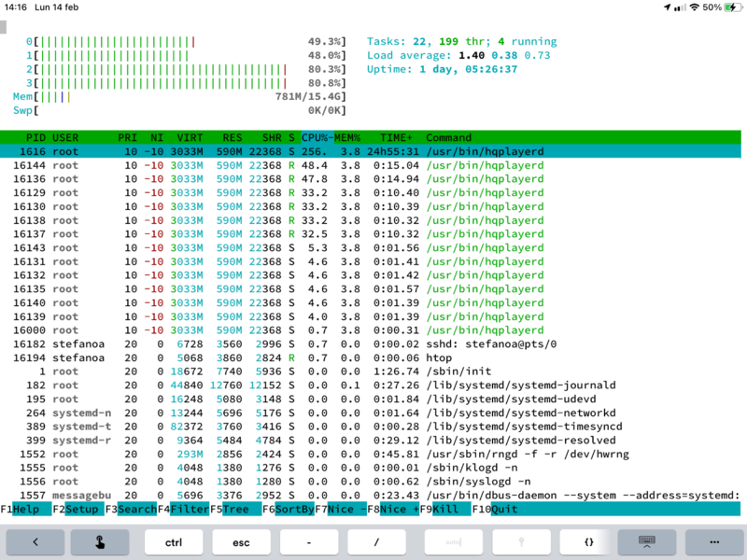Toggle Tree view in htop
This screenshot has height=560, width=747.
(x=236, y=510)
